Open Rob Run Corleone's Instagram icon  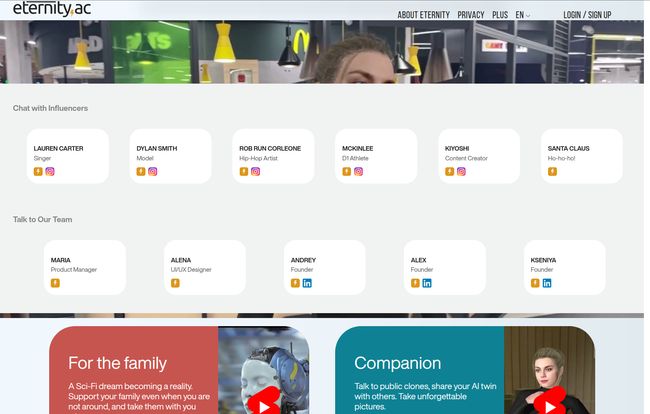click(x=255, y=172)
